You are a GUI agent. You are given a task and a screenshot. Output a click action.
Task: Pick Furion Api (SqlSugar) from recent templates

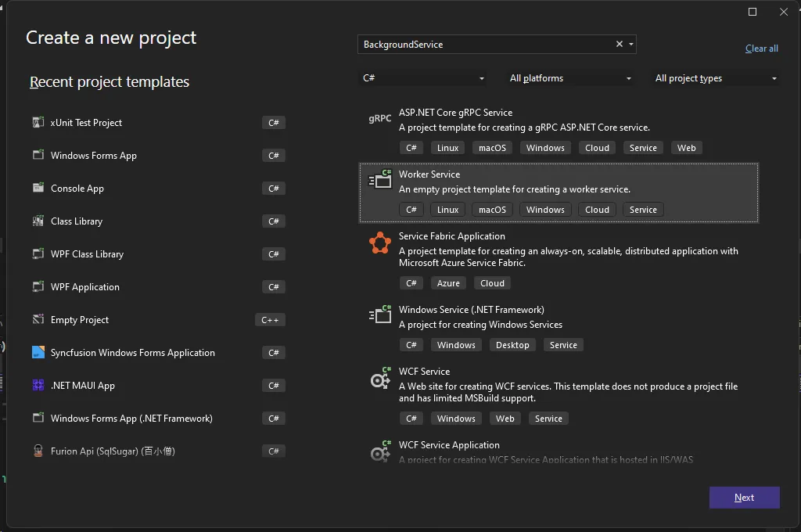[x=113, y=451]
